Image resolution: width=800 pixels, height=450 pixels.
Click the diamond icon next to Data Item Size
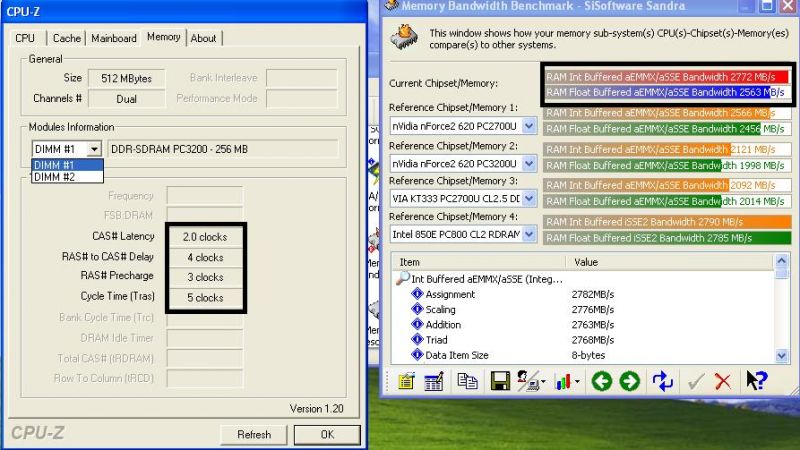417,355
